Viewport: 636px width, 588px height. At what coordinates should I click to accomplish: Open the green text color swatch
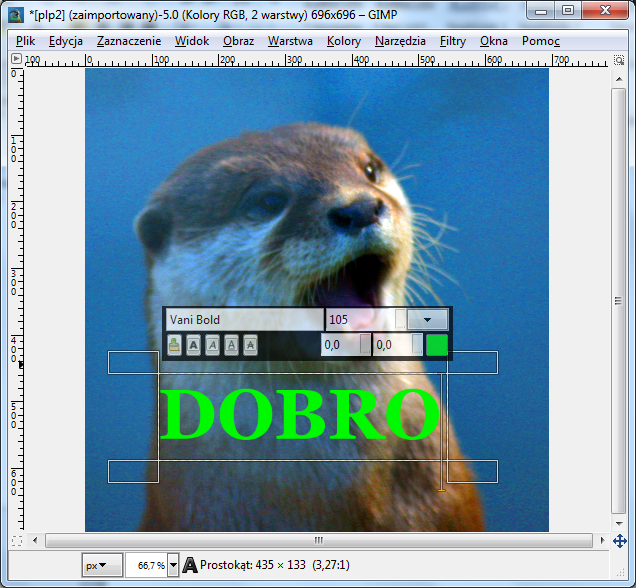click(437, 345)
